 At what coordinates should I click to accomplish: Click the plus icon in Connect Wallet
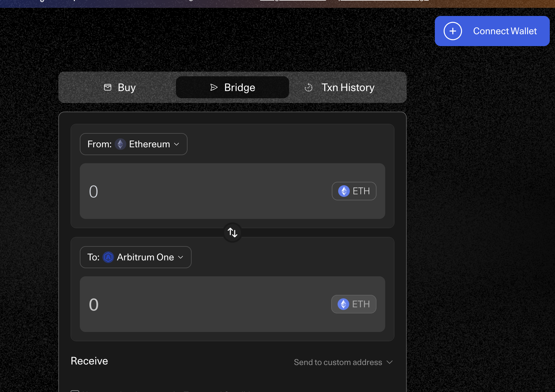click(453, 31)
